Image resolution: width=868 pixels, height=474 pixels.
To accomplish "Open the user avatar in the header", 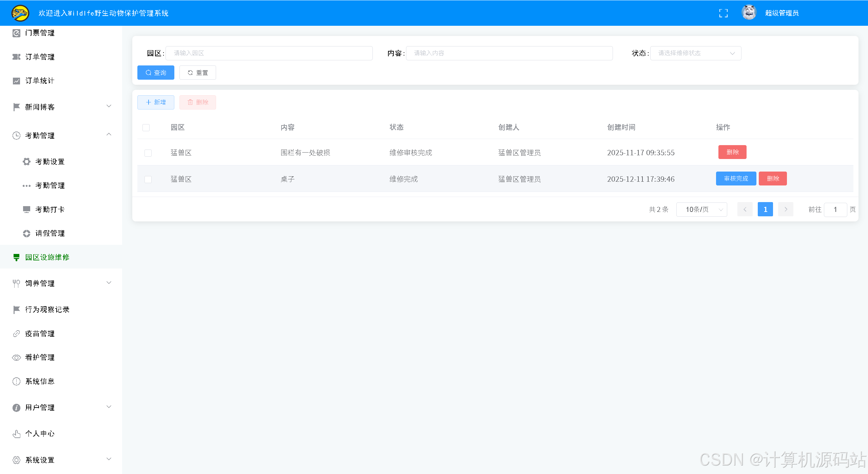I will pos(749,13).
